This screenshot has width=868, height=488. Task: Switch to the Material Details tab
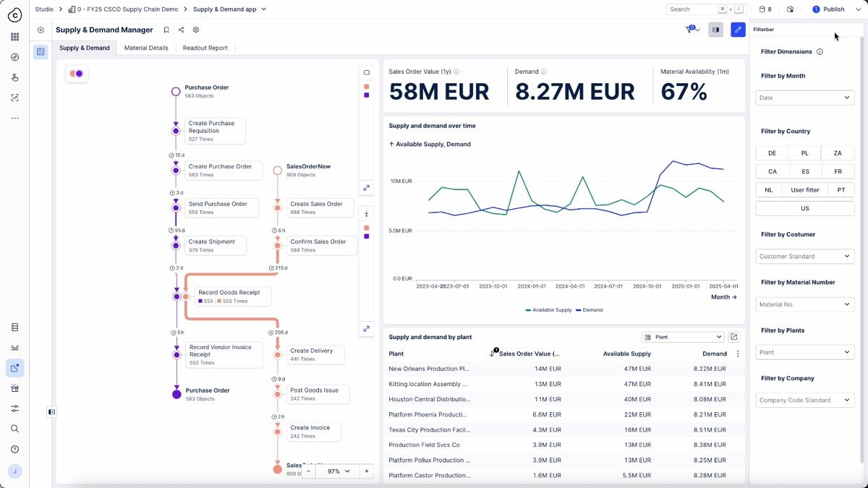coord(146,48)
